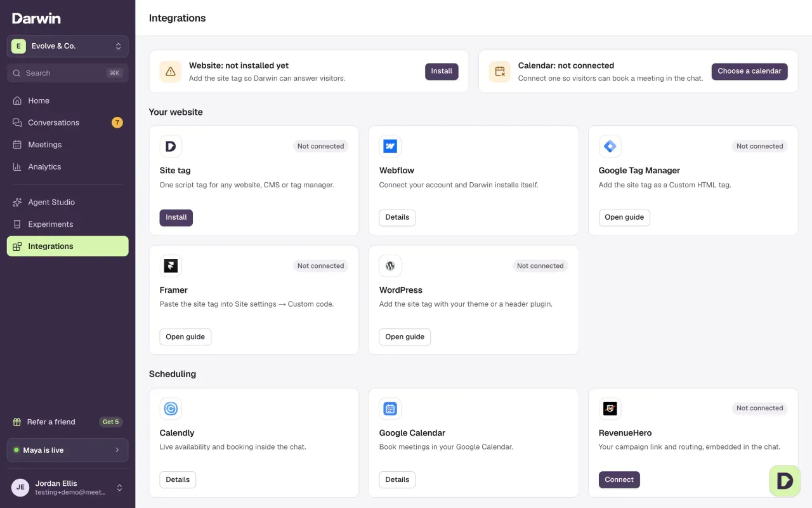Expand the Maya is live panel
Screen dimensions: 812x508
point(68,450)
